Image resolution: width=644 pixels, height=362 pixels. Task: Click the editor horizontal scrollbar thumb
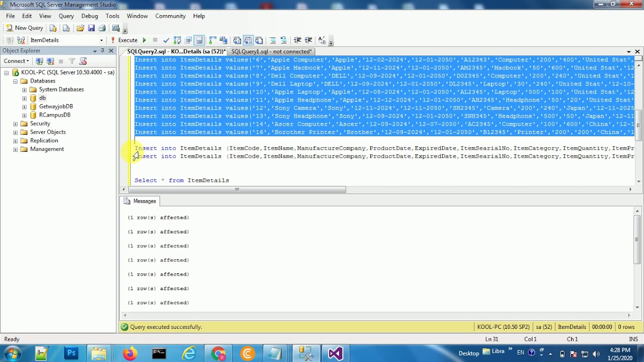click(x=236, y=190)
